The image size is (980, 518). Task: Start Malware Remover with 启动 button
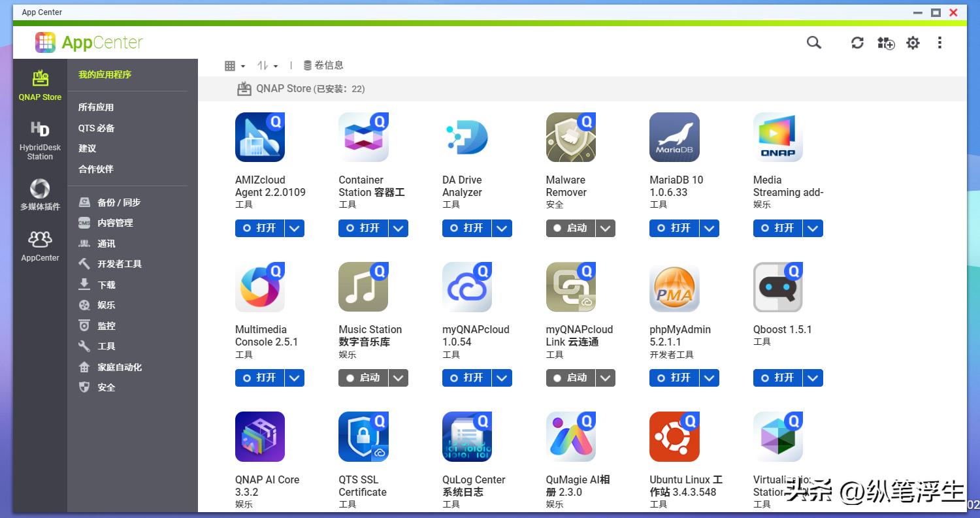571,228
